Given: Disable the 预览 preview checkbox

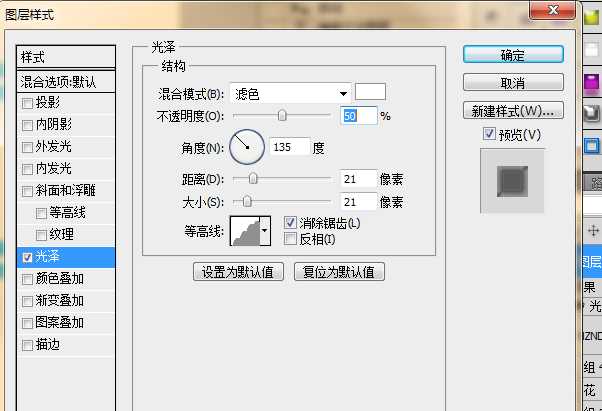Looking at the screenshot, I should (x=489, y=134).
